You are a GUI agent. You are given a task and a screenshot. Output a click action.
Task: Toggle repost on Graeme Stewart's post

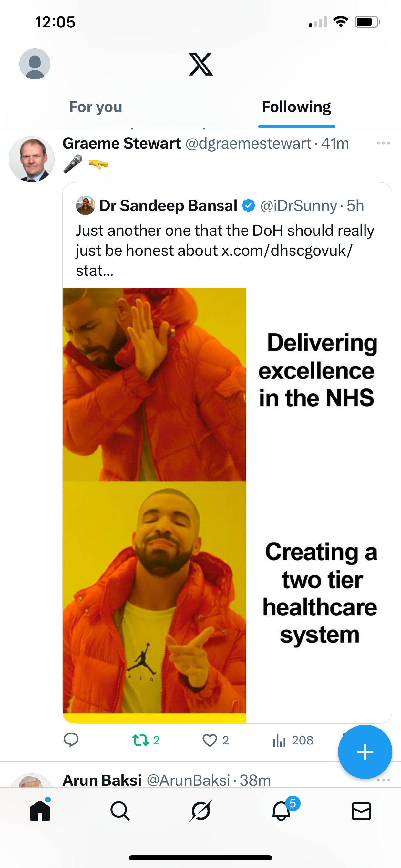click(x=146, y=740)
